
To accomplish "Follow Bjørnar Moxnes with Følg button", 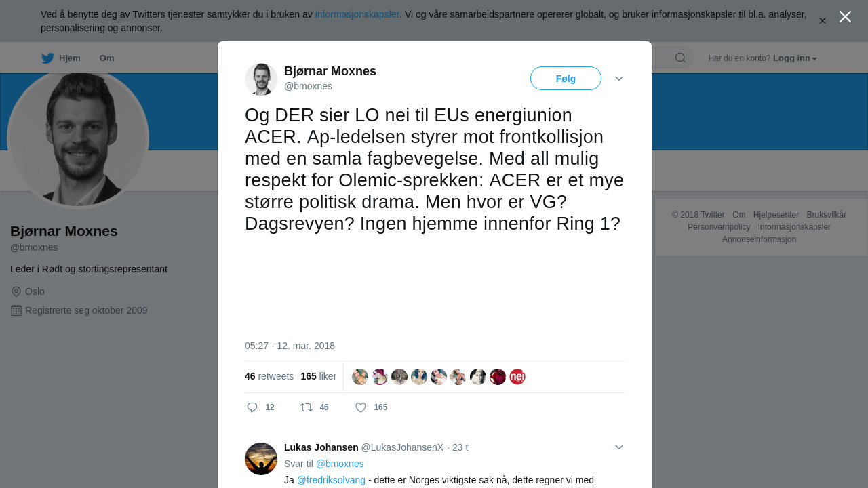I will tap(566, 79).
